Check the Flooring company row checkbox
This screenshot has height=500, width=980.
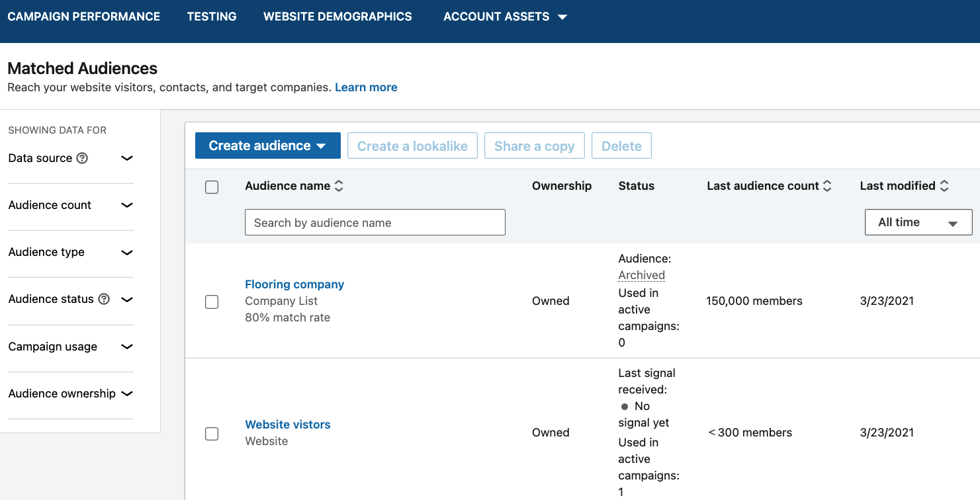[x=212, y=302]
